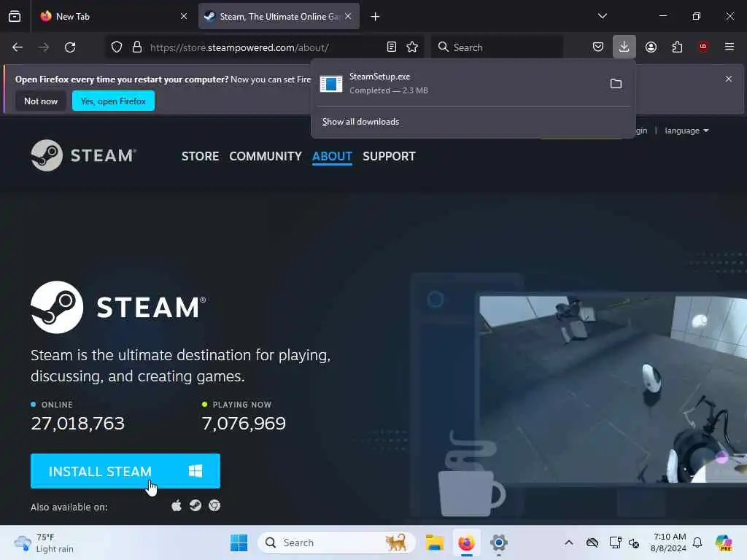Open the ABOUT menu item

pos(332,156)
